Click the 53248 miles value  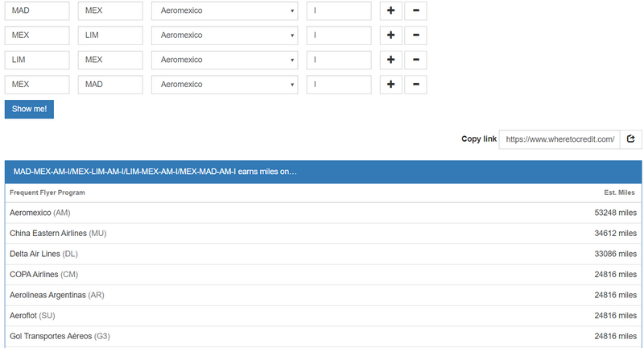point(615,213)
